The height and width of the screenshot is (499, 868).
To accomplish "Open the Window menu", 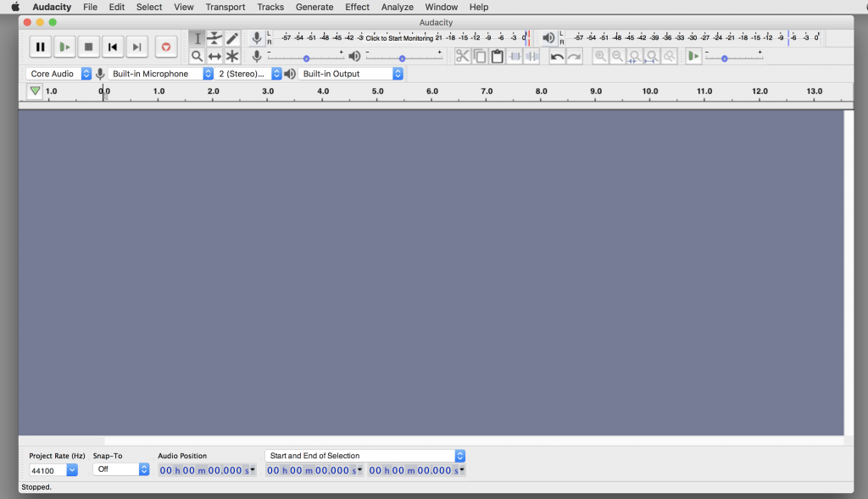I will point(441,7).
